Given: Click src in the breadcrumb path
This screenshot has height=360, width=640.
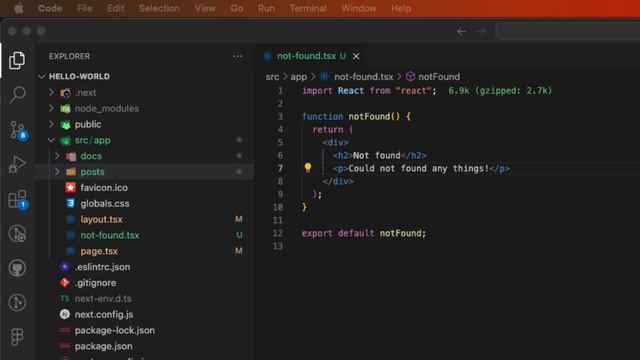Looking at the screenshot, I should (272, 77).
